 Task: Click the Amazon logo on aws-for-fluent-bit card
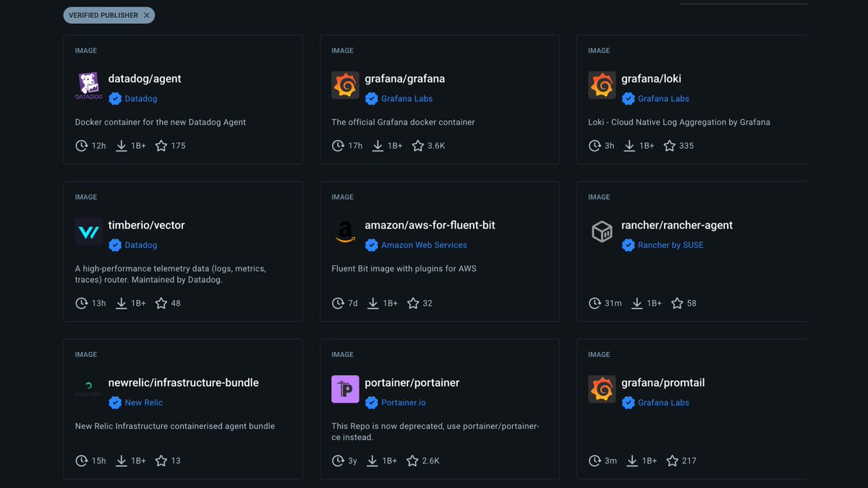click(346, 232)
